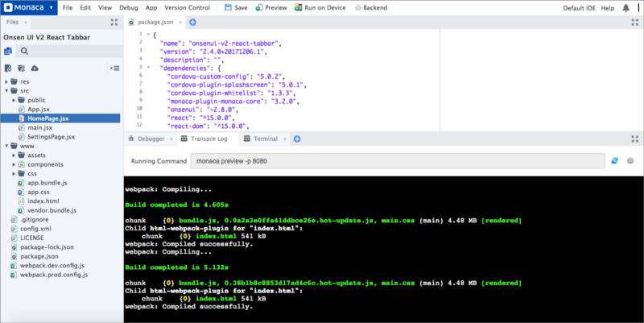Screen dimensions: 644x323
Task: Open the Debug menu
Action: [x=129, y=8]
